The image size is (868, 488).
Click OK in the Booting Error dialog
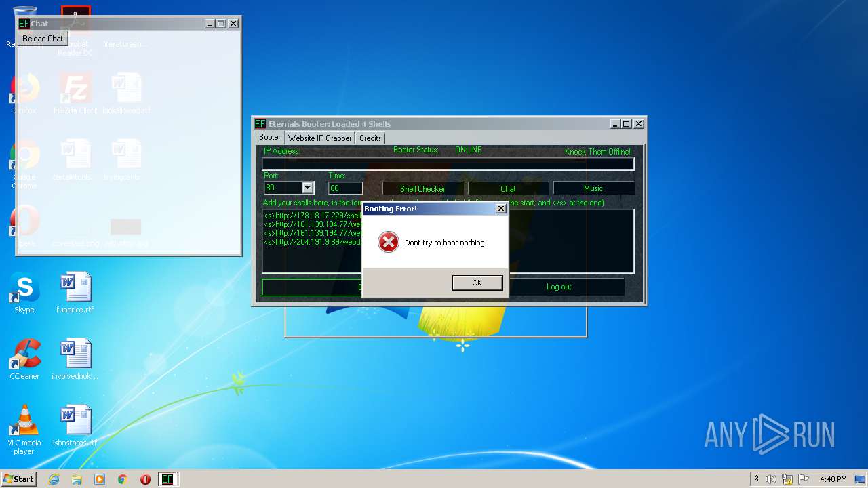click(477, 283)
